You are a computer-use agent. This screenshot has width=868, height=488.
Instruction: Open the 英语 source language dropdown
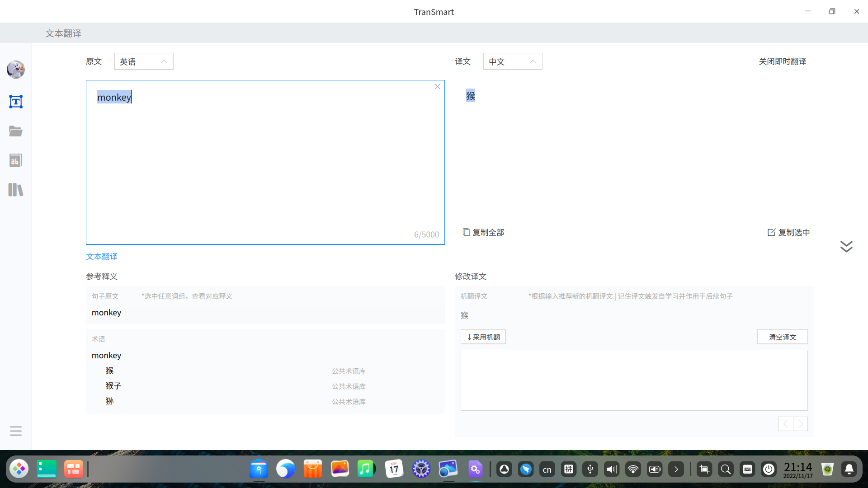point(143,61)
